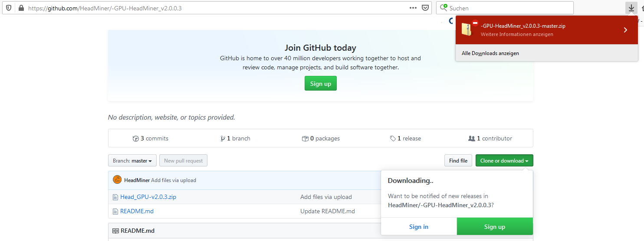644x241 pixels.
Task: Open the page actions three-dots menu
Action: click(413, 8)
